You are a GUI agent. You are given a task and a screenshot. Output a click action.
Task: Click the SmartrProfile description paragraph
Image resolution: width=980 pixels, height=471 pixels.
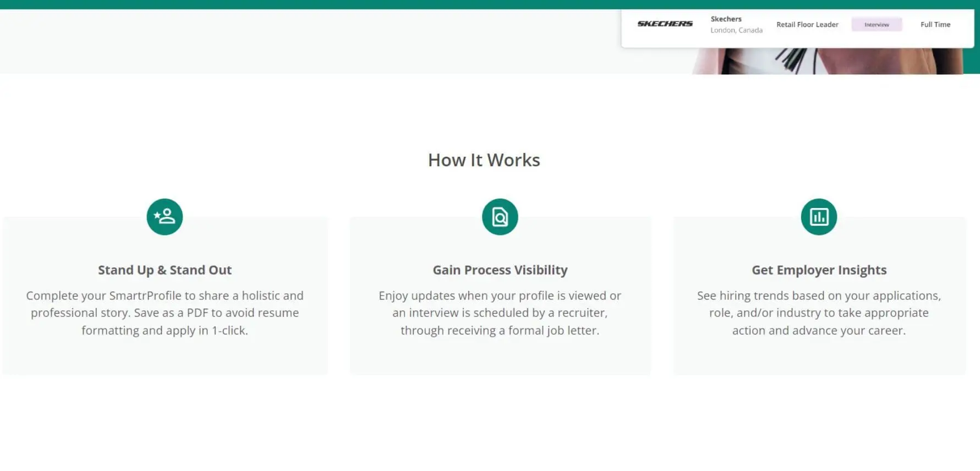165,313
